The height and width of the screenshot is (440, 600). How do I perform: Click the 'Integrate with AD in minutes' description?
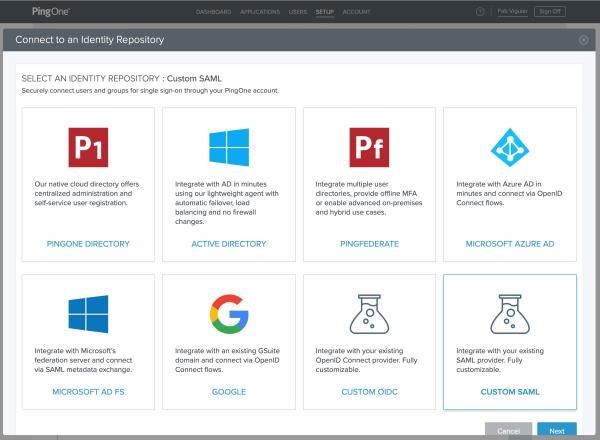[227, 203]
